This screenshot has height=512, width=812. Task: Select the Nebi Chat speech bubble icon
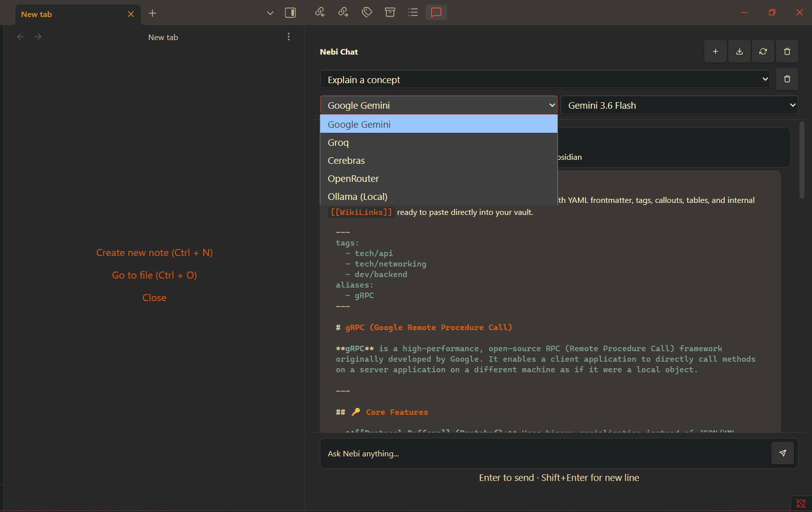pyautogui.click(x=436, y=12)
